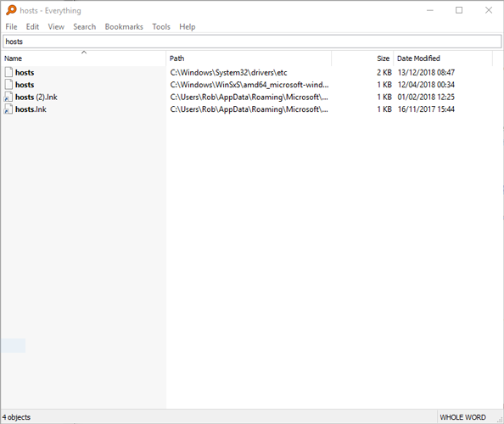This screenshot has width=504, height=424.
Task: Click AppData Roaming path of hosts (2).lnk
Action: (249, 97)
